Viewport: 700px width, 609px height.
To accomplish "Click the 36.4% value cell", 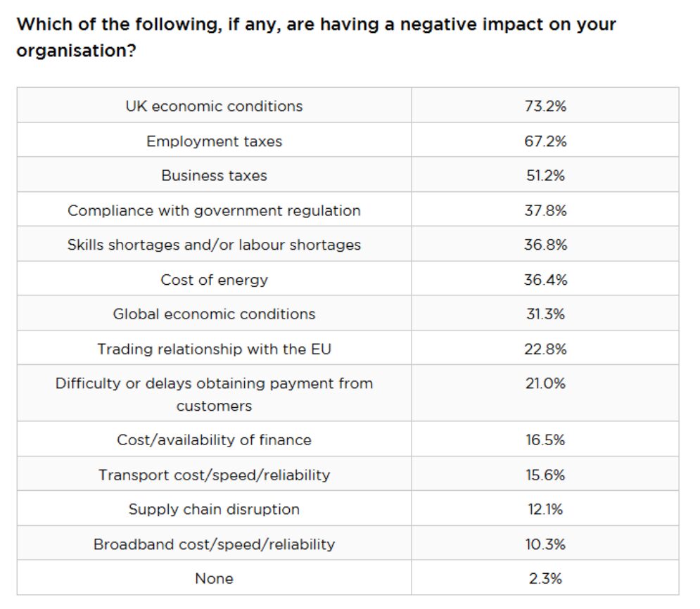I will 545,280.
